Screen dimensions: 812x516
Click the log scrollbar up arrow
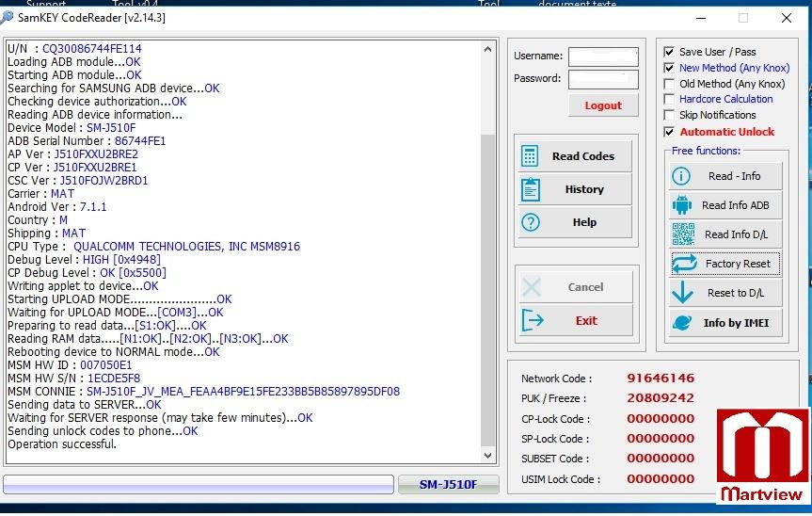point(487,49)
